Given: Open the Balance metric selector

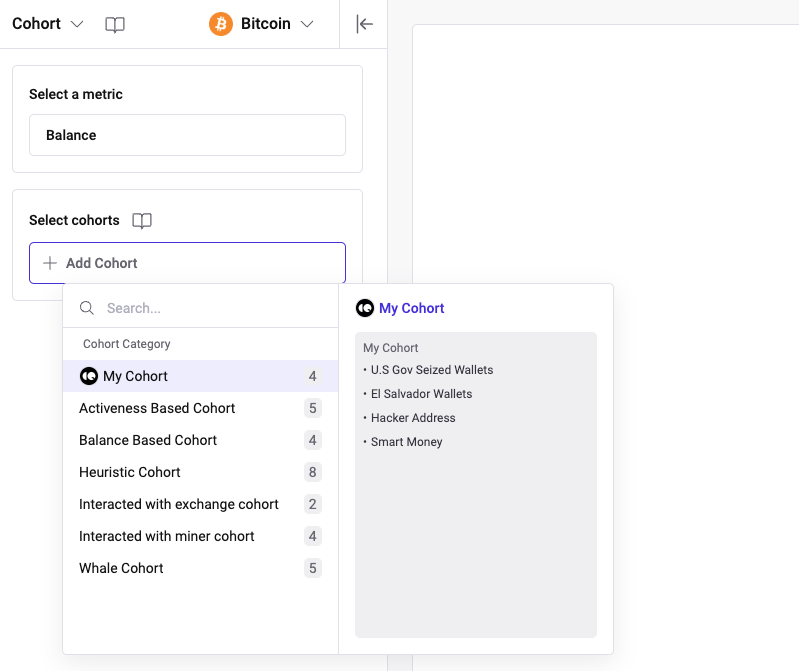Looking at the screenshot, I should click(x=187, y=135).
